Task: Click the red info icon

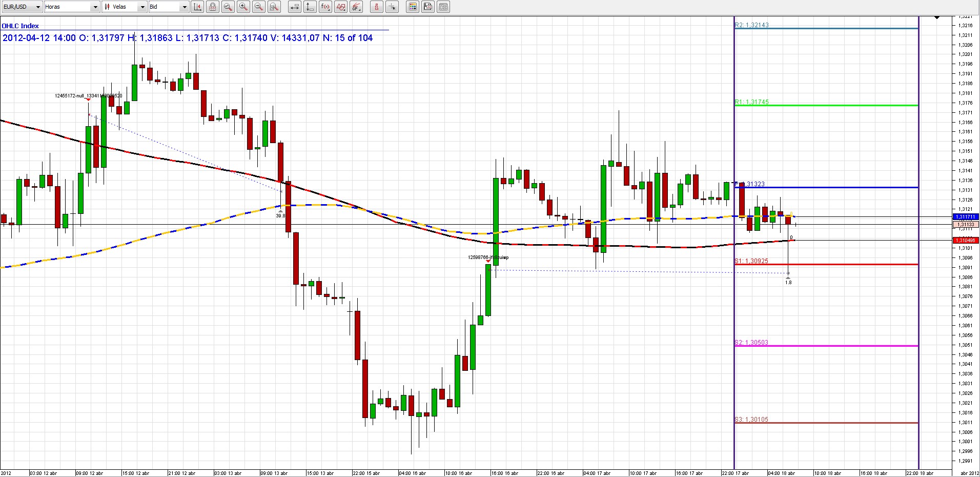Action: [376, 7]
